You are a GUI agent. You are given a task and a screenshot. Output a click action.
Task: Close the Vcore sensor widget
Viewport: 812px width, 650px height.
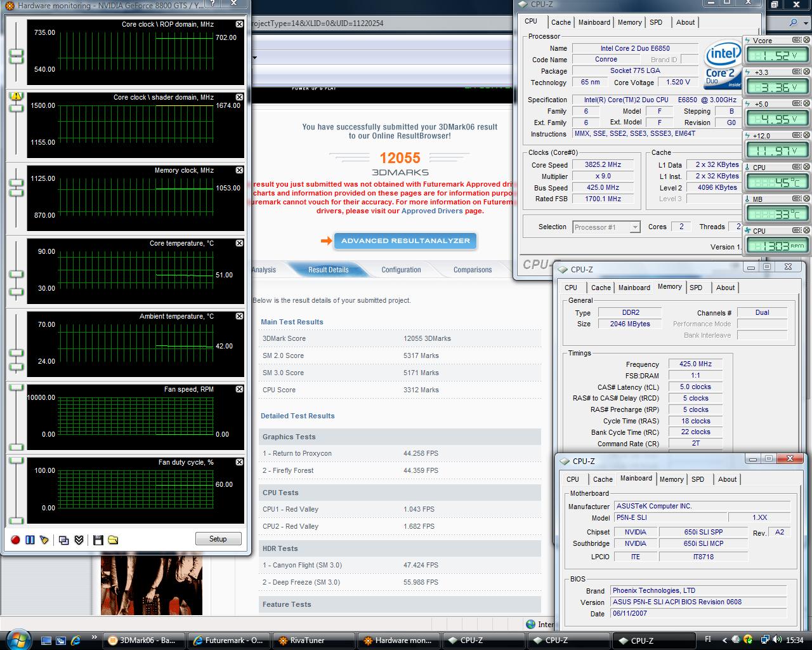pyautogui.click(x=806, y=41)
